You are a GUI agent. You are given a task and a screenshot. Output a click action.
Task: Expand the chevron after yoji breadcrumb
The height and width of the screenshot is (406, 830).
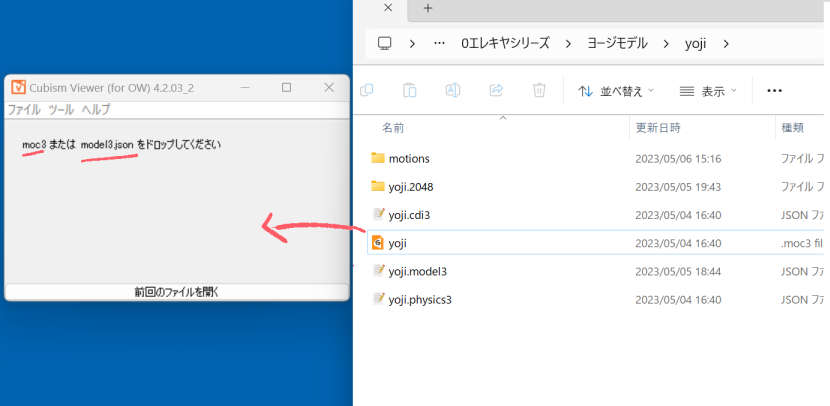coord(726,43)
